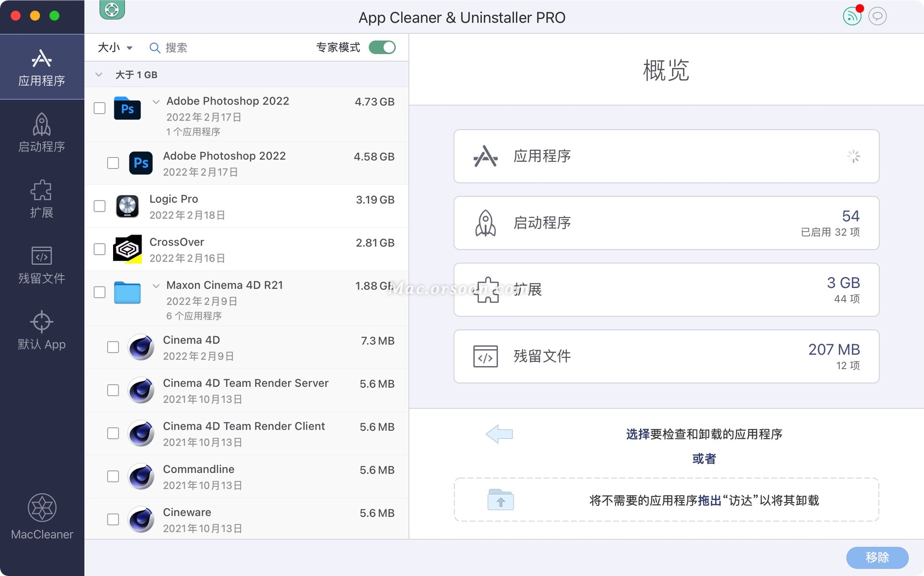Open the feedback chat bubble icon
Viewport: 924px width, 576px height.
(877, 16)
